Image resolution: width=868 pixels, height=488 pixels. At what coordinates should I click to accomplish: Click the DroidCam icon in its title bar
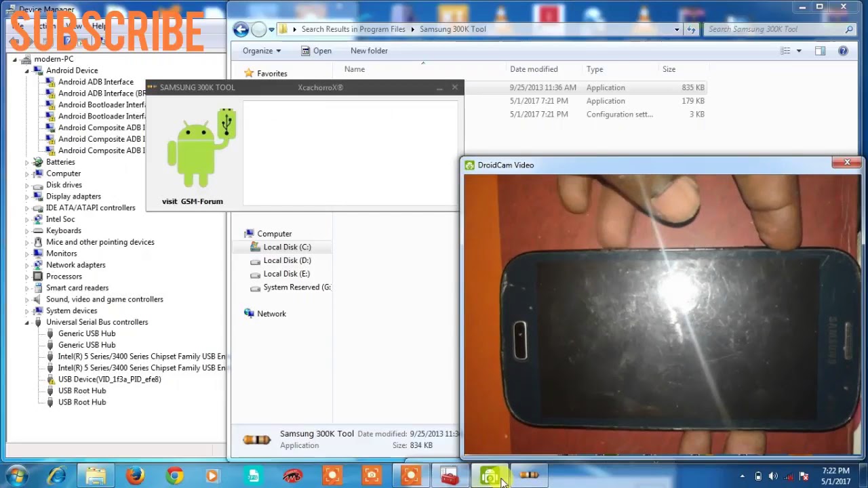pyautogui.click(x=469, y=165)
